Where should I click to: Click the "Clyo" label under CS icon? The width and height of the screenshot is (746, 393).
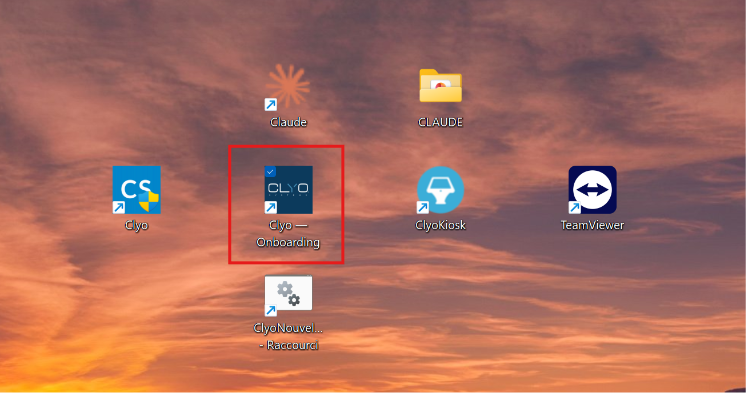[137, 225]
